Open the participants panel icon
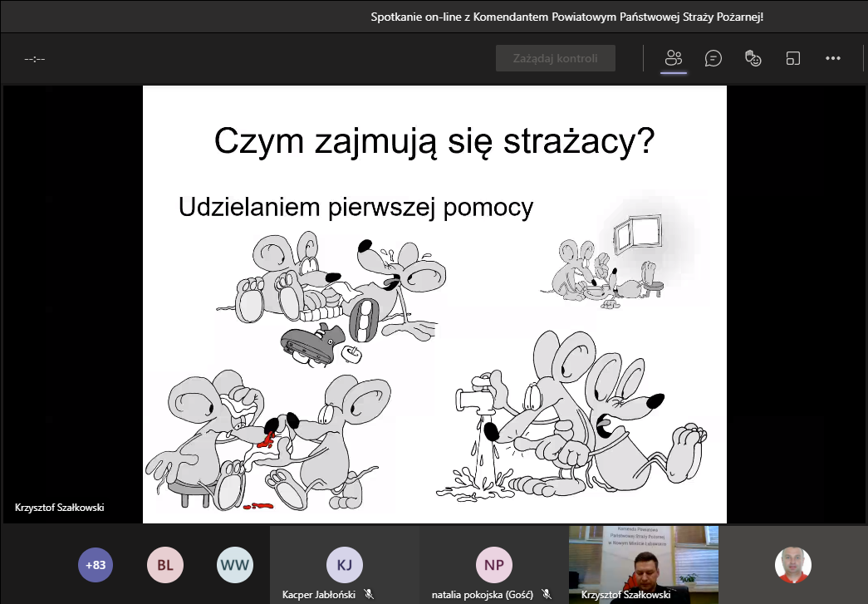The image size is (868, 604). tap(673, 58)
